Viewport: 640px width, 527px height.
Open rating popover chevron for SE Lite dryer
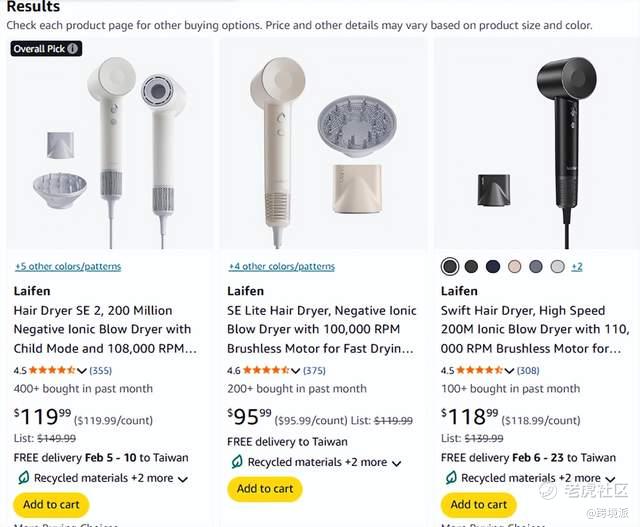[296, 371]
